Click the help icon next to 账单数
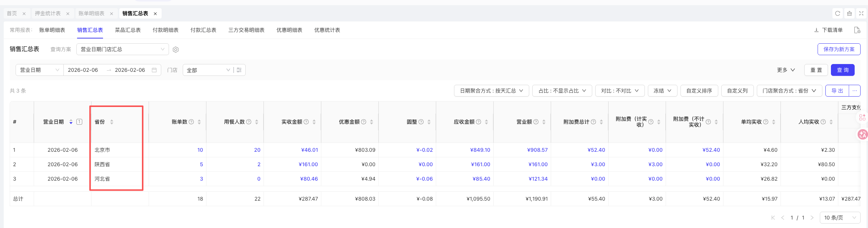The width and height of the screenshot is (868, 228). [x=191, y=122]
